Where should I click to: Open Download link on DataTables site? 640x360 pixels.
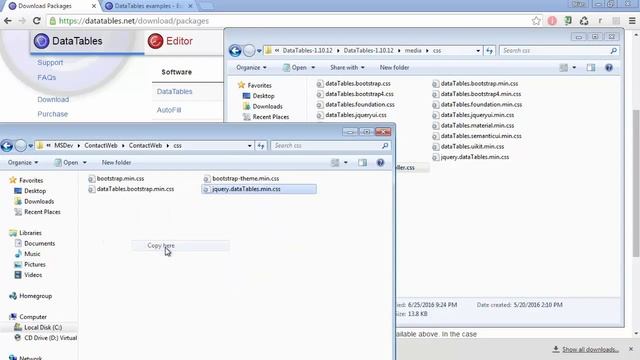pyautogui.click(x=53, y=100)
